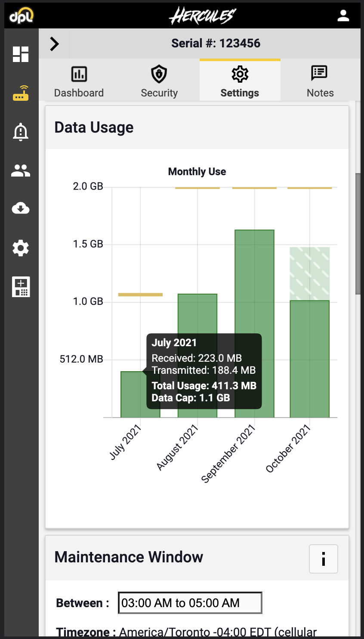Screen dimensions: 364x639
Task: Open the calculator-style icon in sidebar
Action: tap(21, 287)
